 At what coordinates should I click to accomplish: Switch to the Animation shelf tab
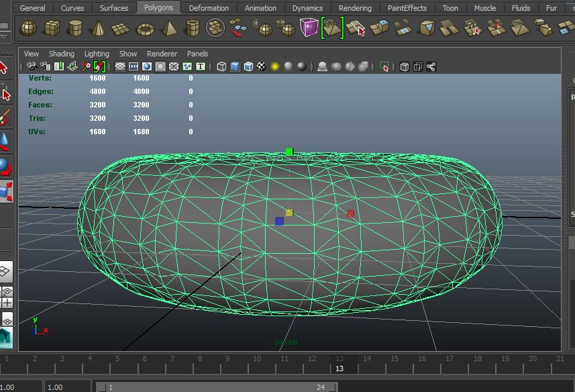(260, 8)
